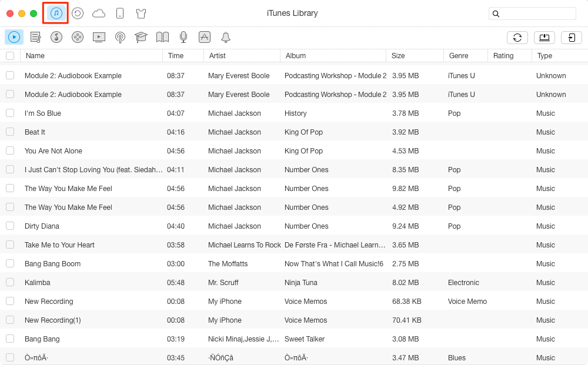The image size is (588, 365).
Task: Sort by the Artist column header
Action: (x=242, y=56)
